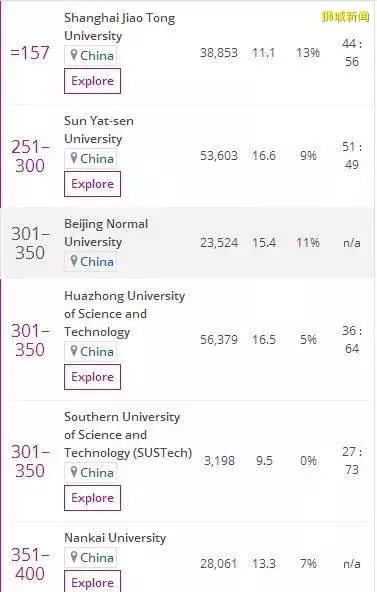Screen dimensions: 377x592
Task: Click the location pin icon under Shanghai Jiao Tong University
Action: [74, 55]
